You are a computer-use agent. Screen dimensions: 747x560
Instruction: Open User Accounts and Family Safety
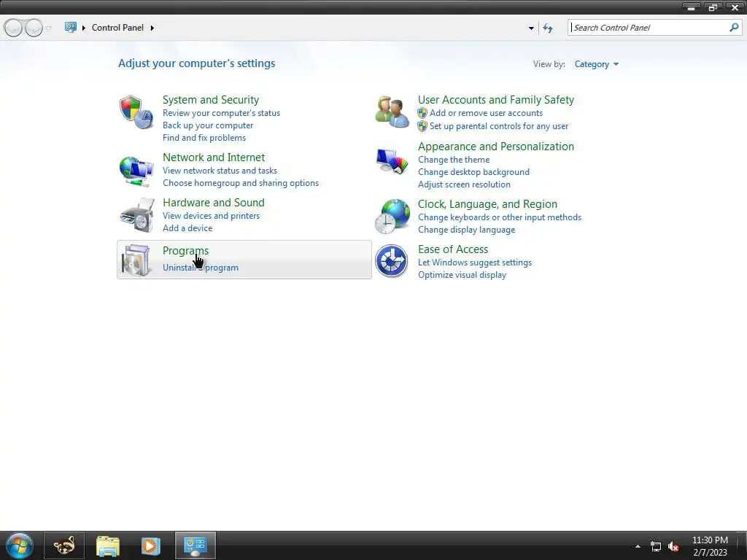click(x=496, y=99)
